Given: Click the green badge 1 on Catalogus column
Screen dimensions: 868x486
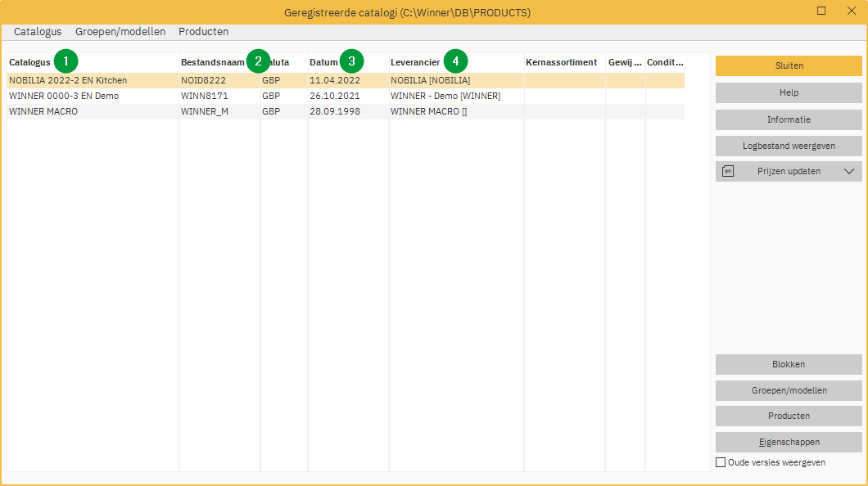Looking at the screenshot, I should 65,61.
